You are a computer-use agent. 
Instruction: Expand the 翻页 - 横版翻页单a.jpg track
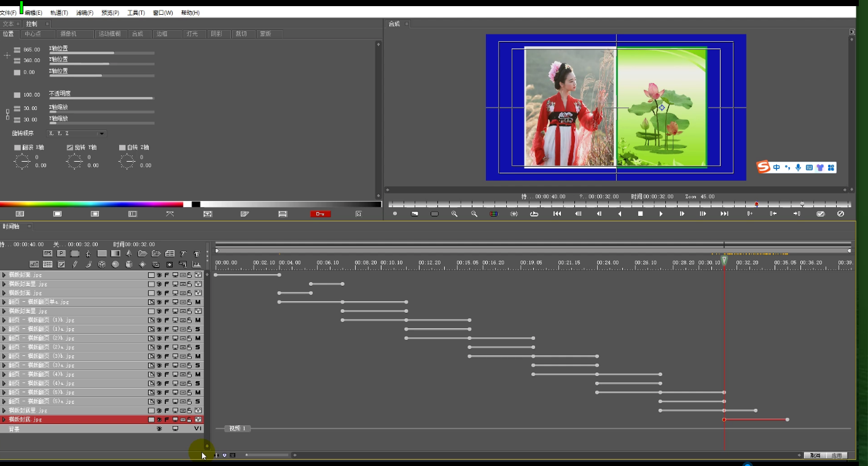point(4,302)
